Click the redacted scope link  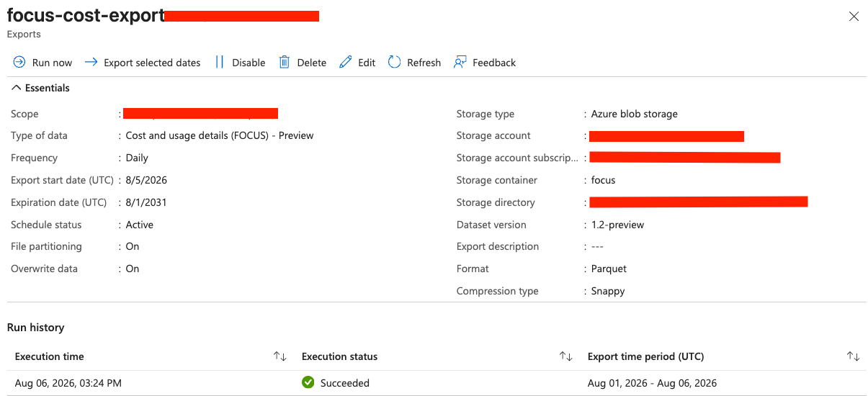click(200, 113)
